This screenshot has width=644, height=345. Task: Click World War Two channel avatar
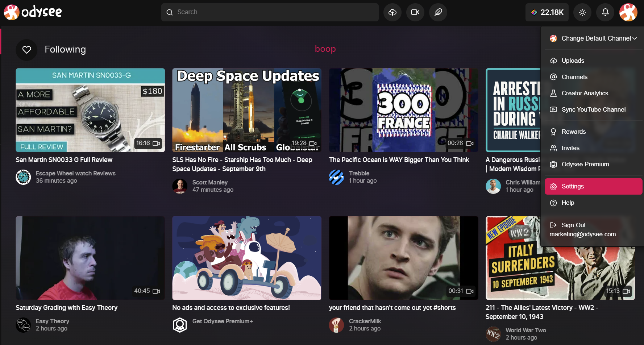tap(493, 334)
